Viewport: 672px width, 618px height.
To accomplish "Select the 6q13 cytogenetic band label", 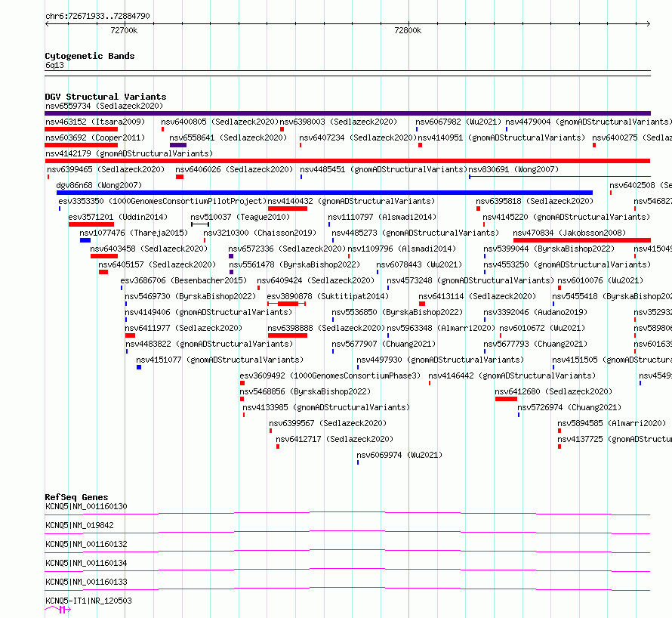I will (54, 65).
